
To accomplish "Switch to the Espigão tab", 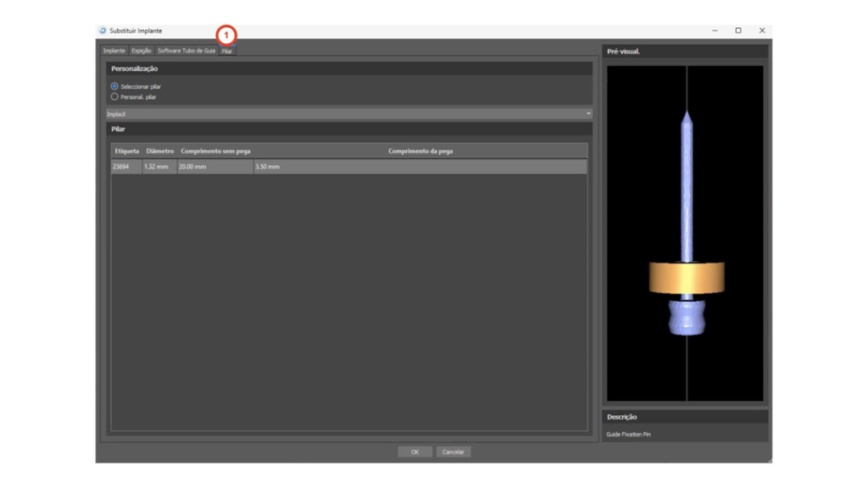I will pyautogui.click(x=142, y=51).
